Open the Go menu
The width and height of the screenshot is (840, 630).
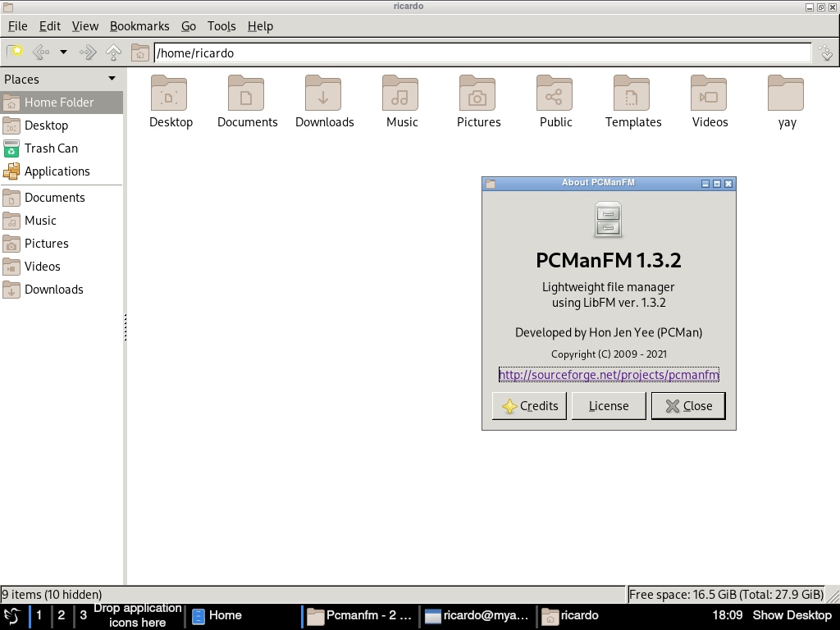[189, 26]
